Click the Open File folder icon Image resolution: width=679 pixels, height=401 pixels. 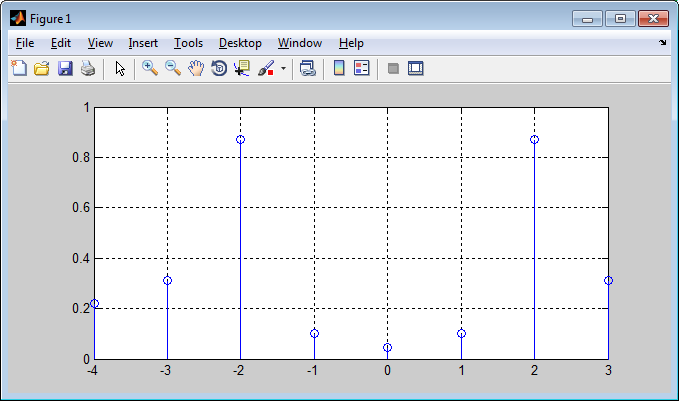pyautogui.click(x=42, y=68)
